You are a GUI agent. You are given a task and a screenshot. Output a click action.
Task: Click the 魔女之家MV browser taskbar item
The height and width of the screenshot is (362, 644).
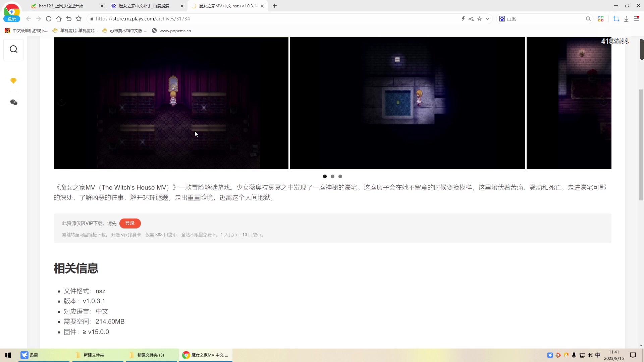click(x=206, y=355)
